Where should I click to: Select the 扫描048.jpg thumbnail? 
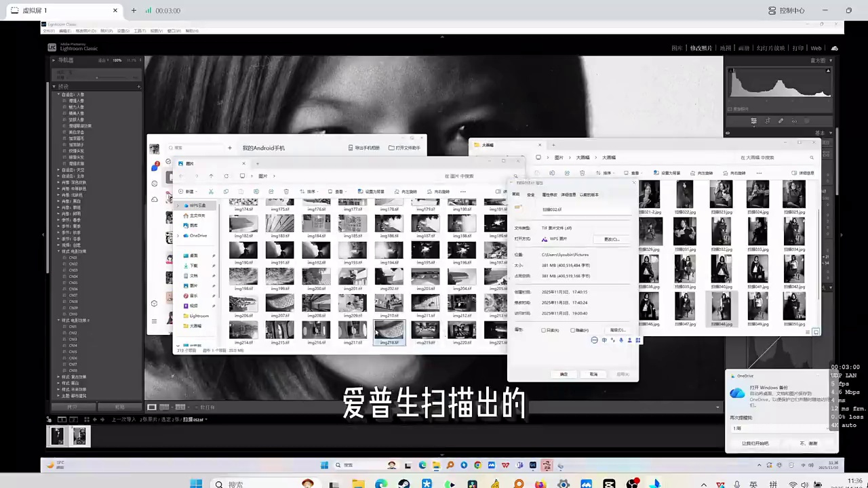[x=720, y=310]
